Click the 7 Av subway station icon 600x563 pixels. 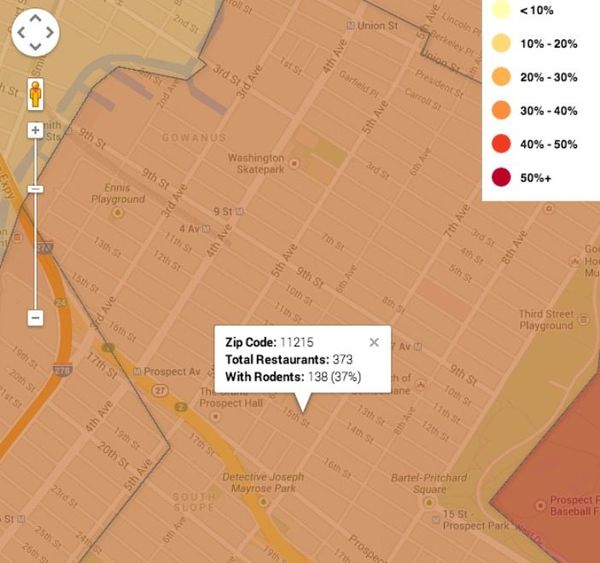click(418, 346)
